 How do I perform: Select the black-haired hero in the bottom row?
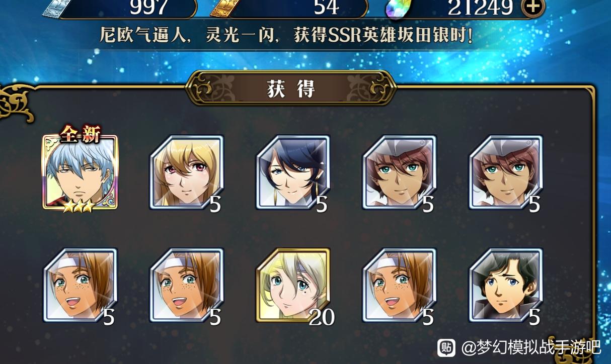point(506,285)
